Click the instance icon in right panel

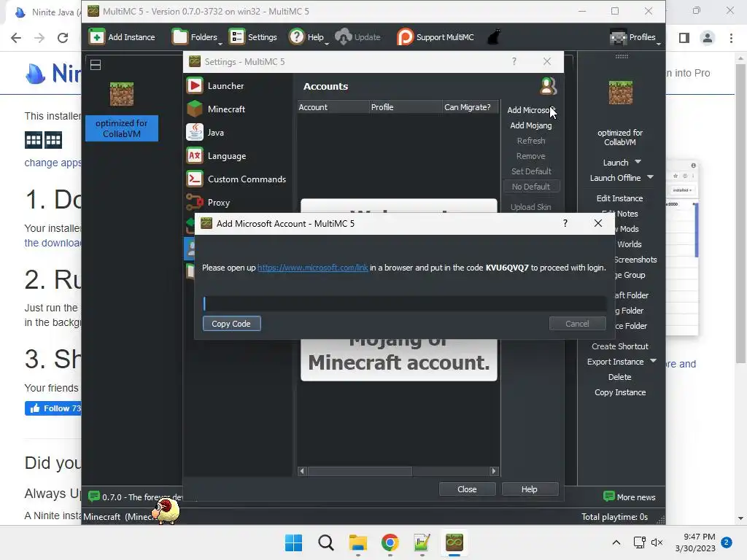620,93
